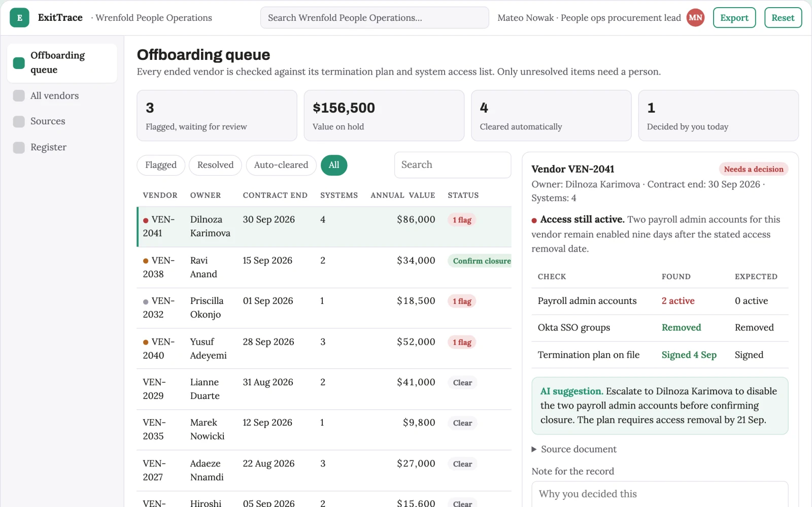The image size is (812, 507).
Task: Click the Cleared automatically card
Action: 551,116
